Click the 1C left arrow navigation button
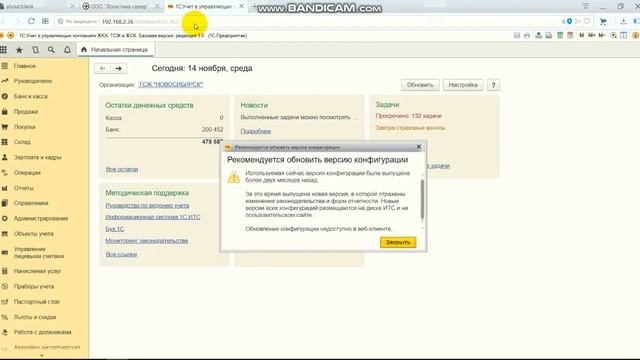640x360 pixels. (102, 68)
